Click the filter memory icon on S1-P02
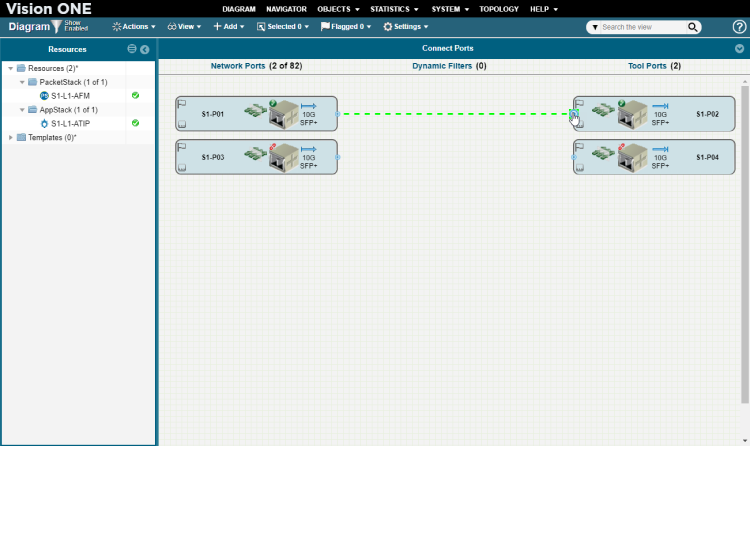 click(x=603, y=112)
